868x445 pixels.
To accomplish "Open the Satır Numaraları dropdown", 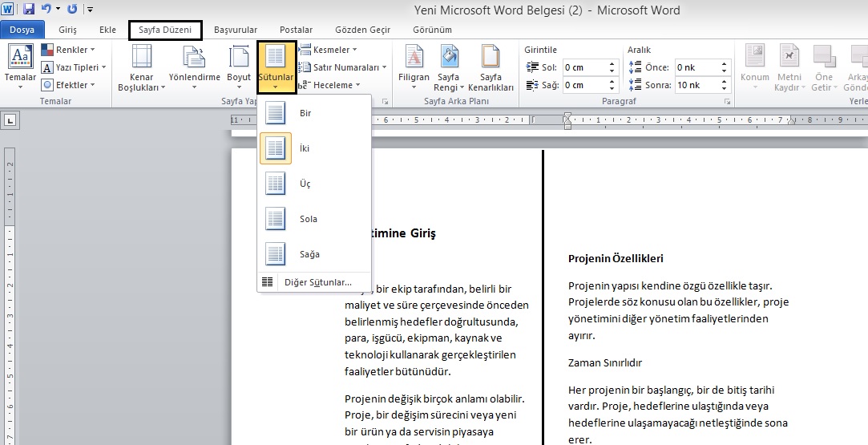I will pyautogui.click(x=342, y=67).
